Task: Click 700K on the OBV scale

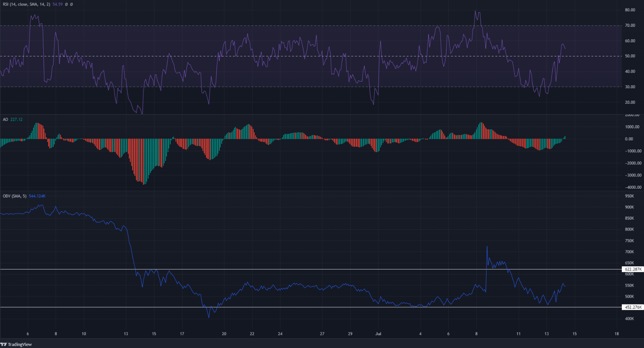Action: click(629, 252)
